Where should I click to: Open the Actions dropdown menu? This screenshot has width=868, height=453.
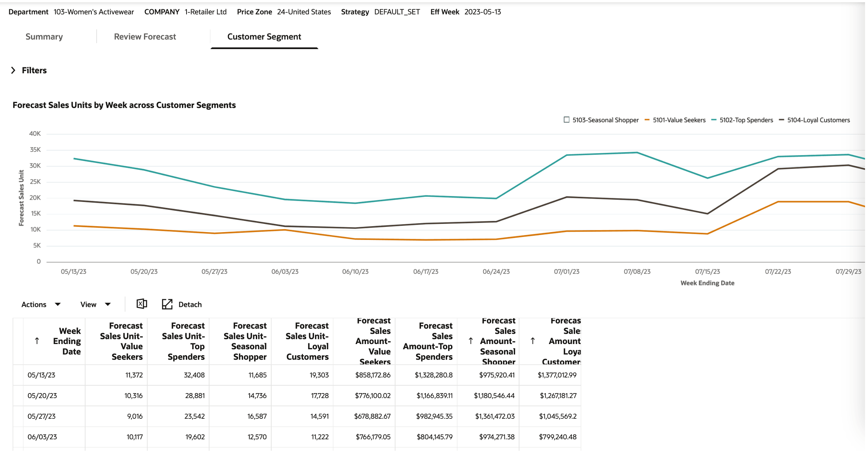(41, 305)
